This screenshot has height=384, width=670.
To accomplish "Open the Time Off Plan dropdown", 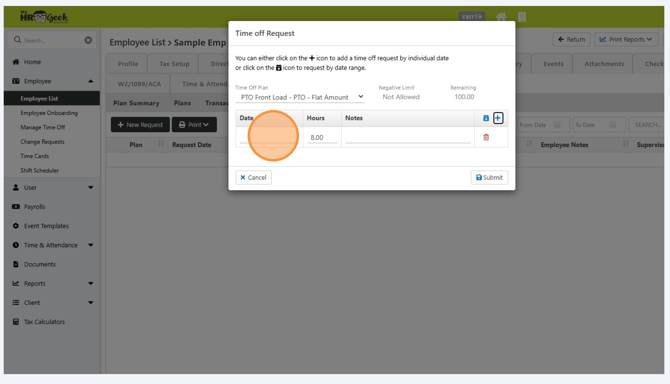I will (x=300, y=97).
